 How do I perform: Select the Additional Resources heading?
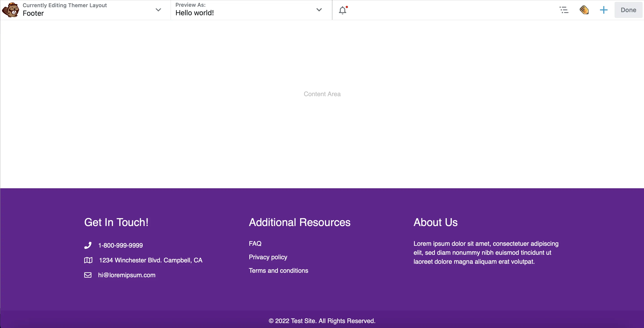tap(300, 222)
